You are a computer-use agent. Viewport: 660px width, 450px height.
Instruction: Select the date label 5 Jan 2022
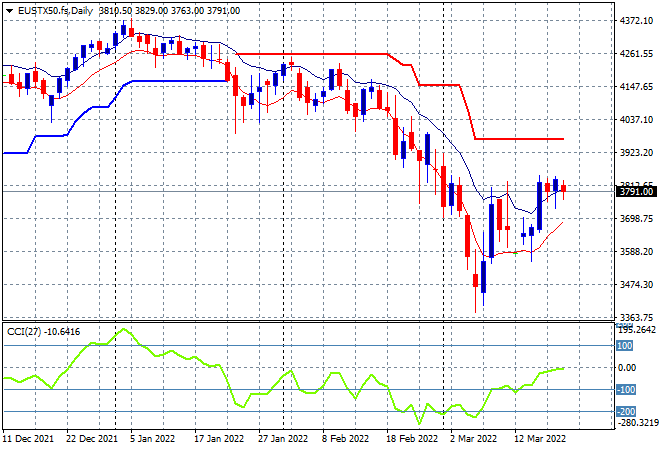tap(152, 439)
